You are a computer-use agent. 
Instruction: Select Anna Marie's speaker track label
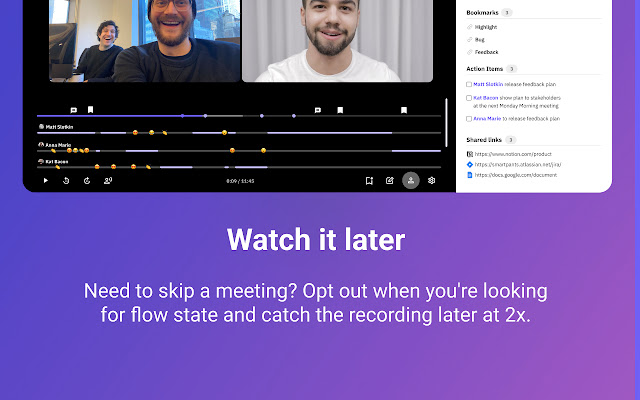(x=58, y=145)
